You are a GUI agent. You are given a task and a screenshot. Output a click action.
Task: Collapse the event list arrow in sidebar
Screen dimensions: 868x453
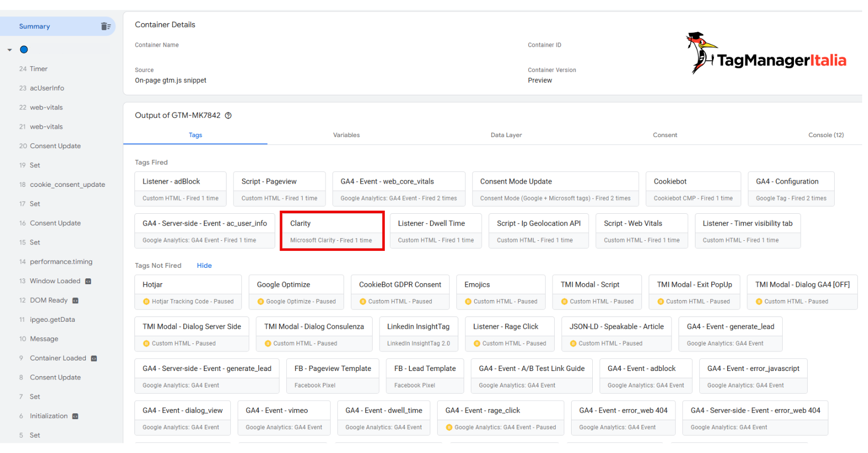tap(10, 50)
